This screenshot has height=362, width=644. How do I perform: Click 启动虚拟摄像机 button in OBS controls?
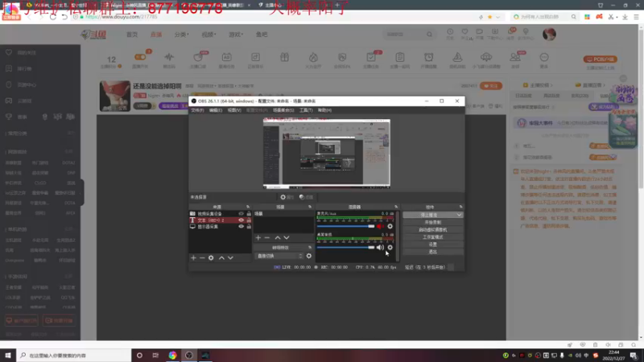coord(433,230)
